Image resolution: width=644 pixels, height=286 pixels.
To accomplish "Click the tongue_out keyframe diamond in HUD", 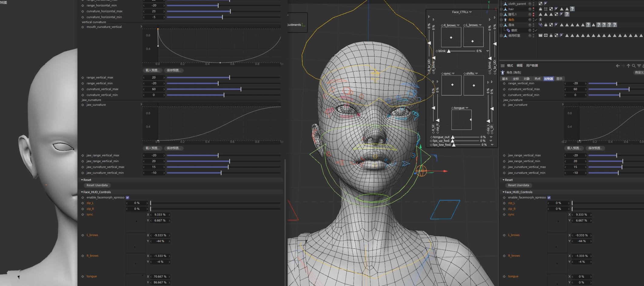I will (x=431, y=137).
